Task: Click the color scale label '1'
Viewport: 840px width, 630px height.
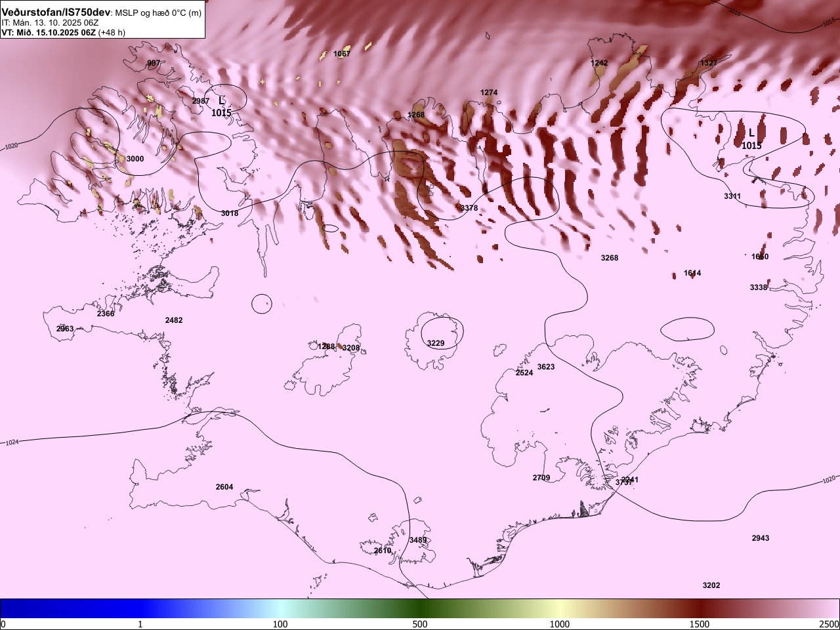Action: 140,624
